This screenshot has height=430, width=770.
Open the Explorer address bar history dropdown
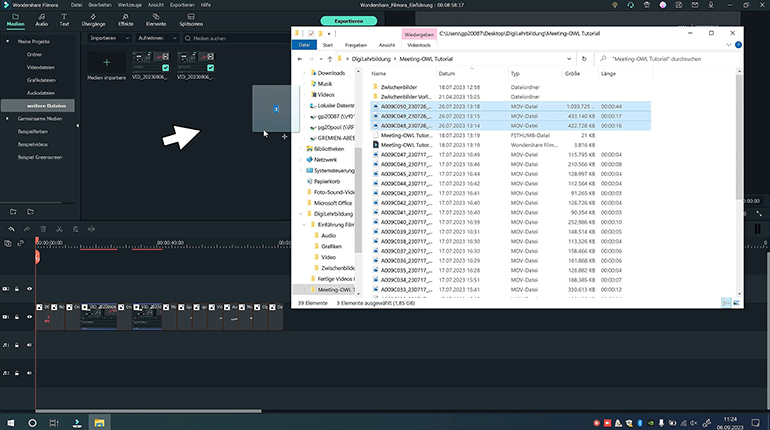tap(569, 59)
